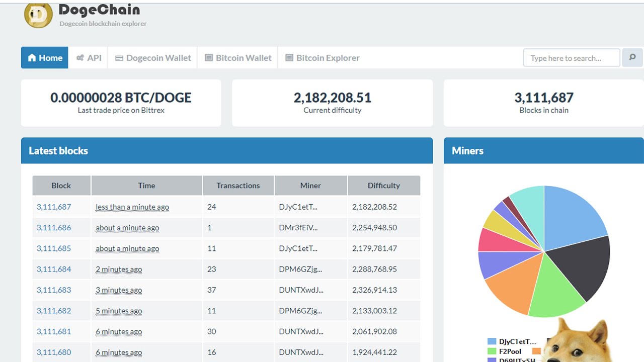
Task: Open block 3,111,683 link
Action: pos(54,290)
